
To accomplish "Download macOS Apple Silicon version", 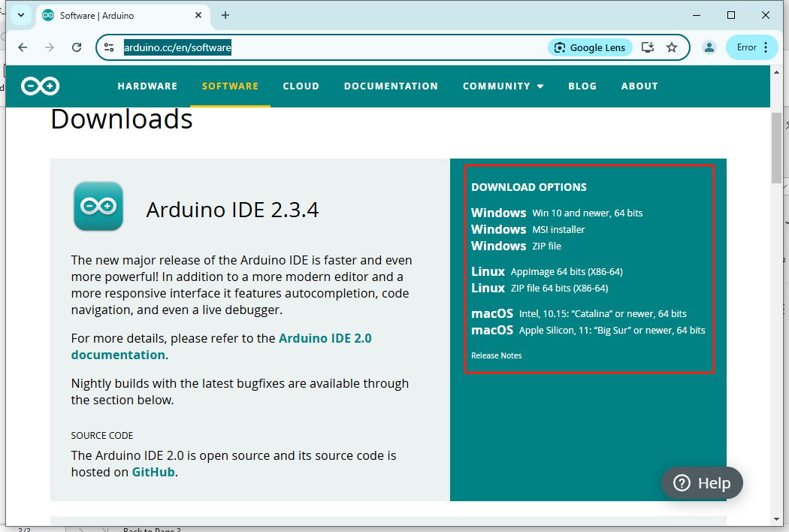I will 588,330.
